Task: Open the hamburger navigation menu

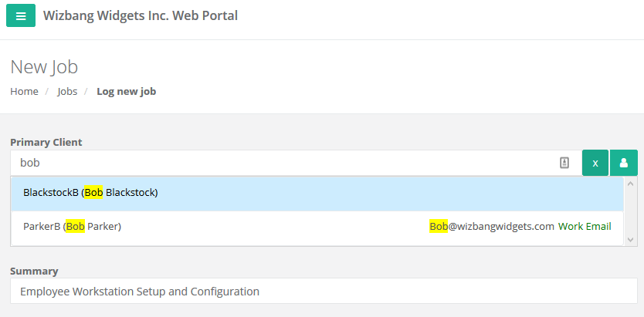Action: (x=21, y=15)
